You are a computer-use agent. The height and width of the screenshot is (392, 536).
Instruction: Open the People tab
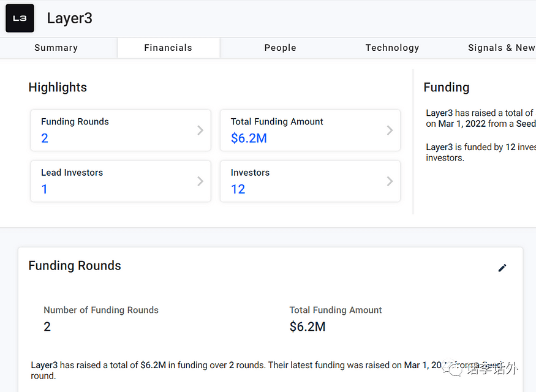click(x=280, y=48)
